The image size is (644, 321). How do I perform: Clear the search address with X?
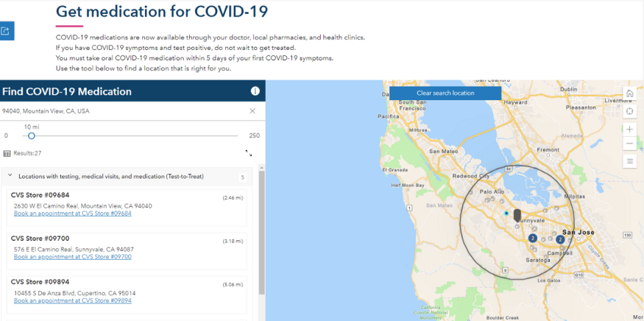click(252, 111)
